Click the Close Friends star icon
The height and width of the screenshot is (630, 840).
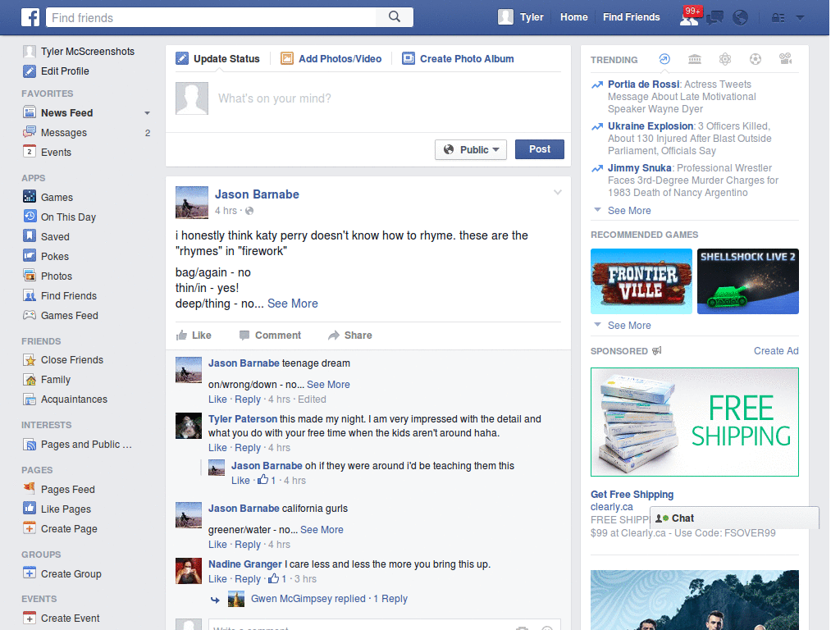30,359
